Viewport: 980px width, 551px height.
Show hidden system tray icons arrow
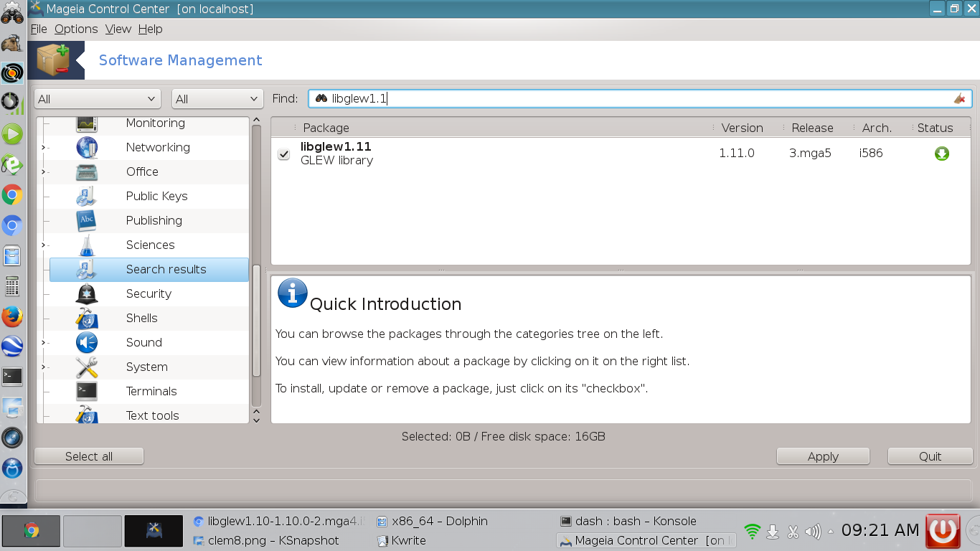pos(831,532)
